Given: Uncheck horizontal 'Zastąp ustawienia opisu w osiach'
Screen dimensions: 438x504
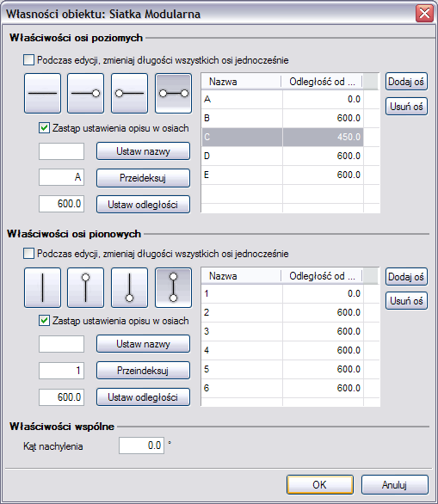Looking at the screenshot, I should 44,128.
